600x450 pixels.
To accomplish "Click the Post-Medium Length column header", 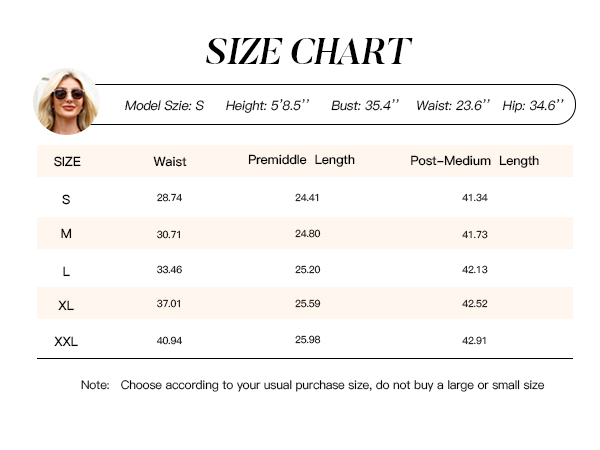I will coord(474,161).
